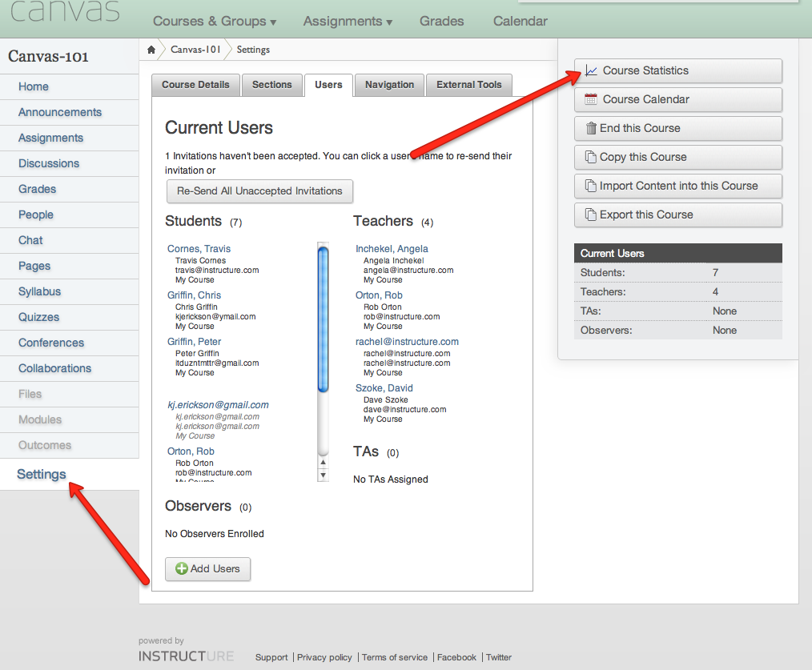Open Quizzes in course sidebar
The image size is (812, 670).
(x=70, y=318)
